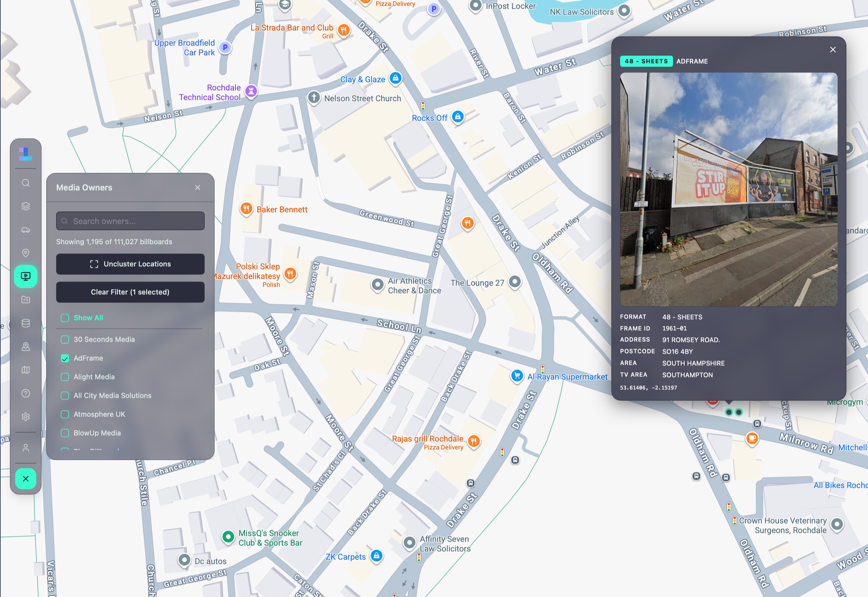
Task: Toggle the Show All checkbox
Action: coord(65,318)
